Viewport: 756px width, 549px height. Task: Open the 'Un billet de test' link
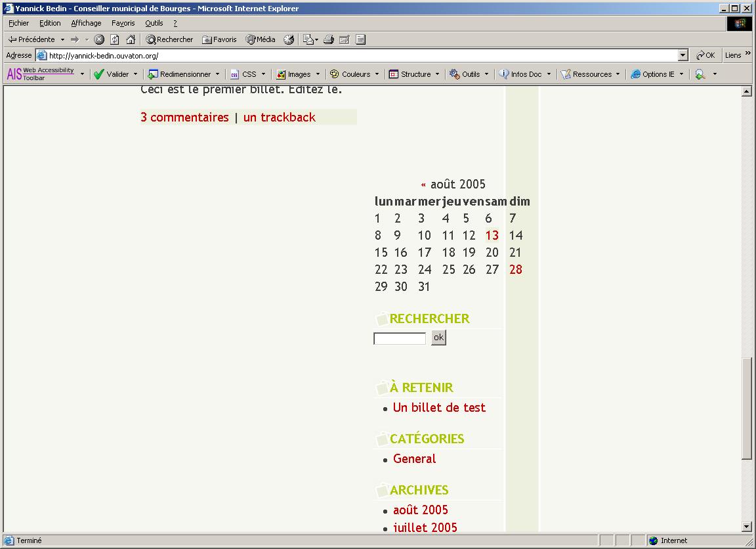click(439, 408)
